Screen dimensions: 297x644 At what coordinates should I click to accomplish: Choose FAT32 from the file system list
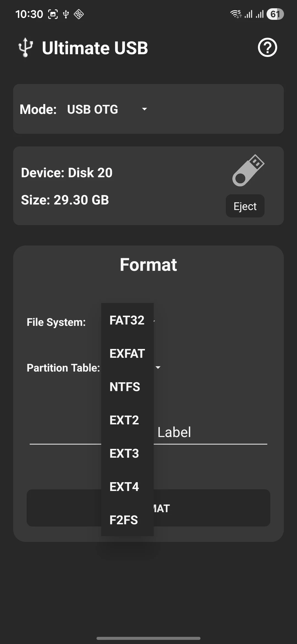127,320
